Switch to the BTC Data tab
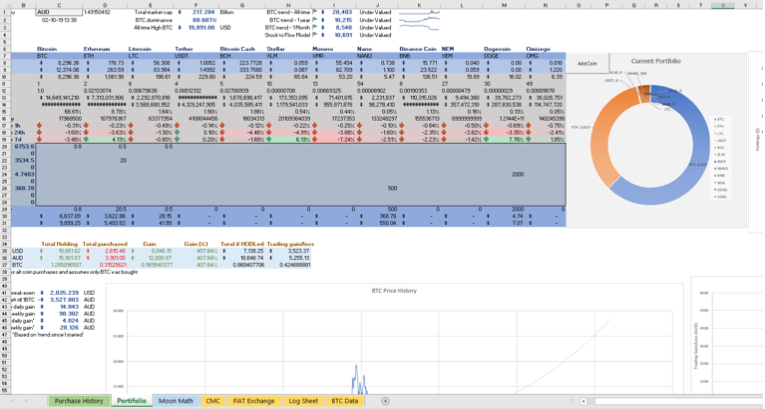 [x=344, y=401]
